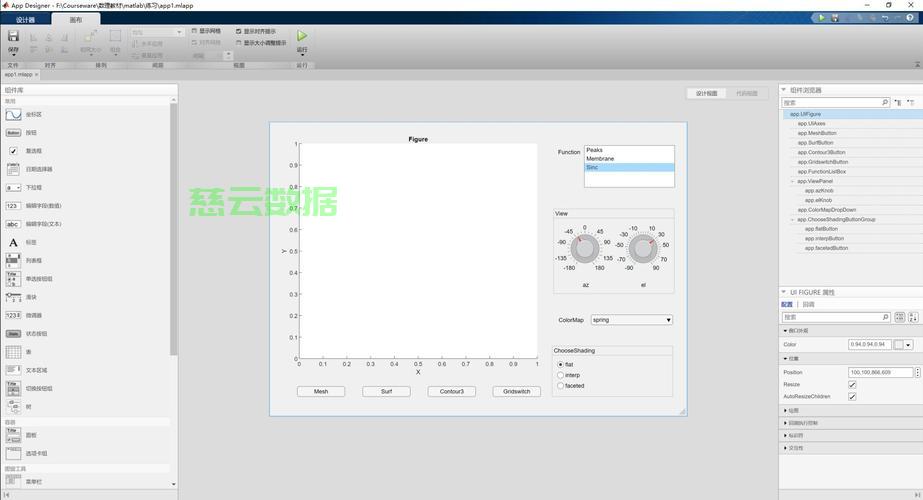
Task: Pick the numeric Edit Field (123) component icon
Action: coord(14,206)
